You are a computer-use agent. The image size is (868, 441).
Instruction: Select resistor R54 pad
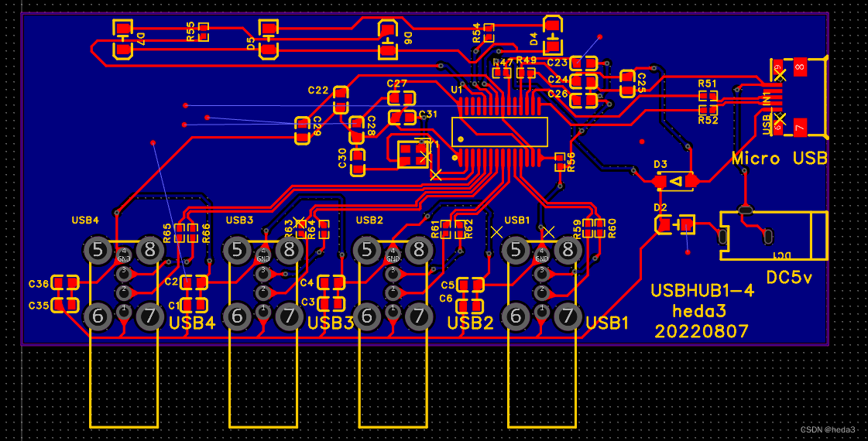[489, 33]
